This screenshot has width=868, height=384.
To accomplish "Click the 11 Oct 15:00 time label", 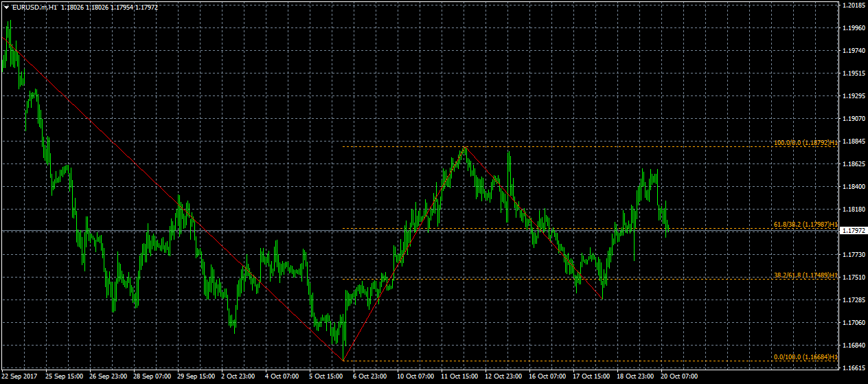I will [x=460, y=376].
